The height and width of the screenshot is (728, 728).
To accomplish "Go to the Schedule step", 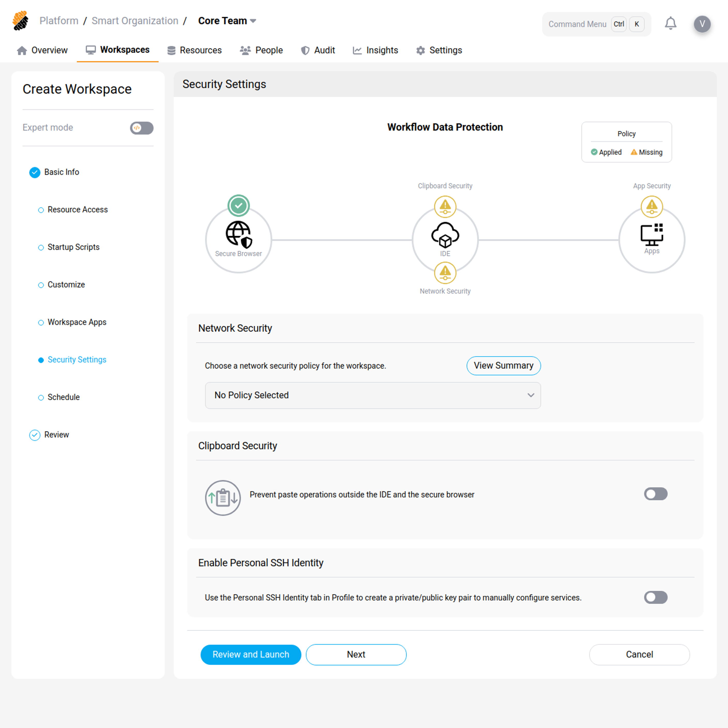I will [x=63, y=397].
